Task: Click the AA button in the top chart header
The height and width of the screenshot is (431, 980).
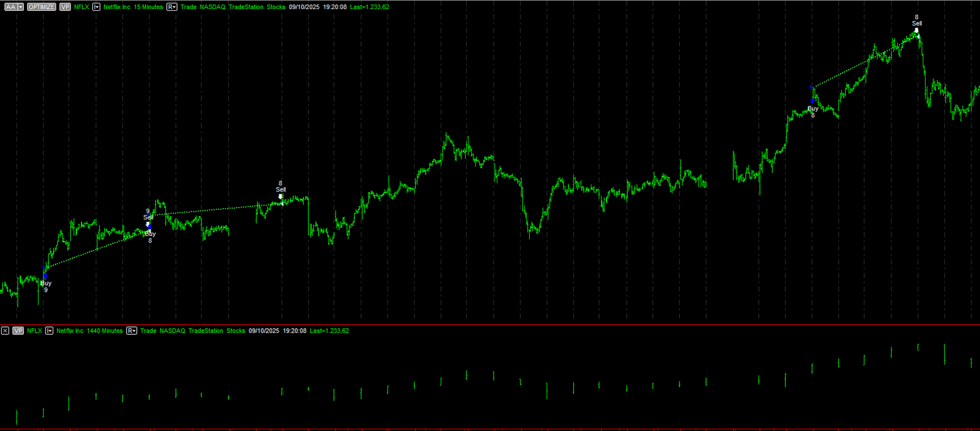Action: click(x=10, y=7)
